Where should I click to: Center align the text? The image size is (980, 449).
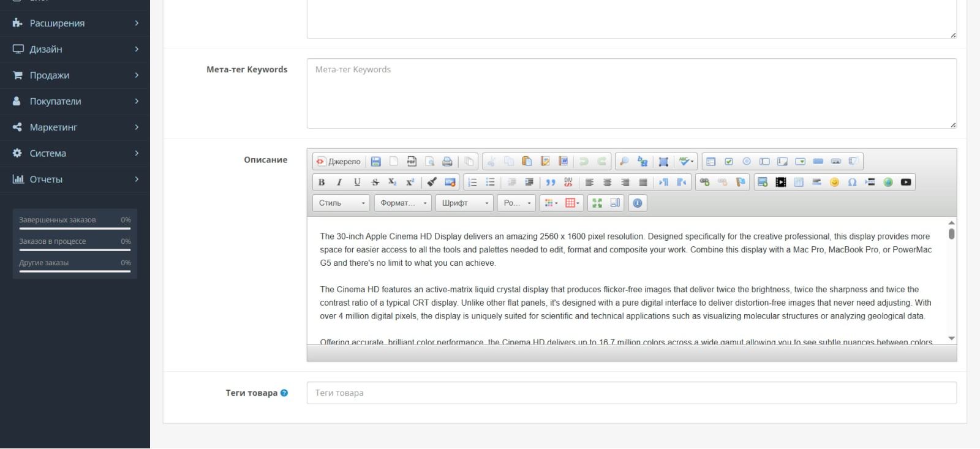tap(607, 183)
